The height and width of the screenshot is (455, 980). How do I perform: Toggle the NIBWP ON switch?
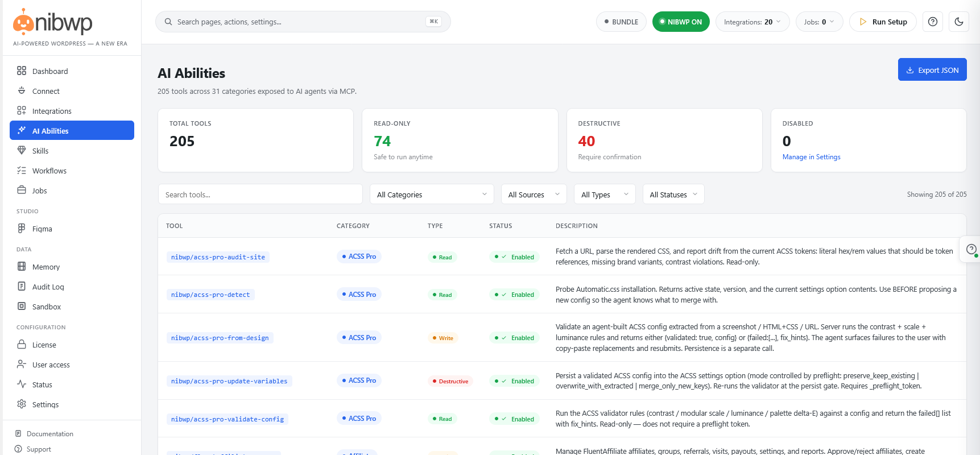pos(681,22)
